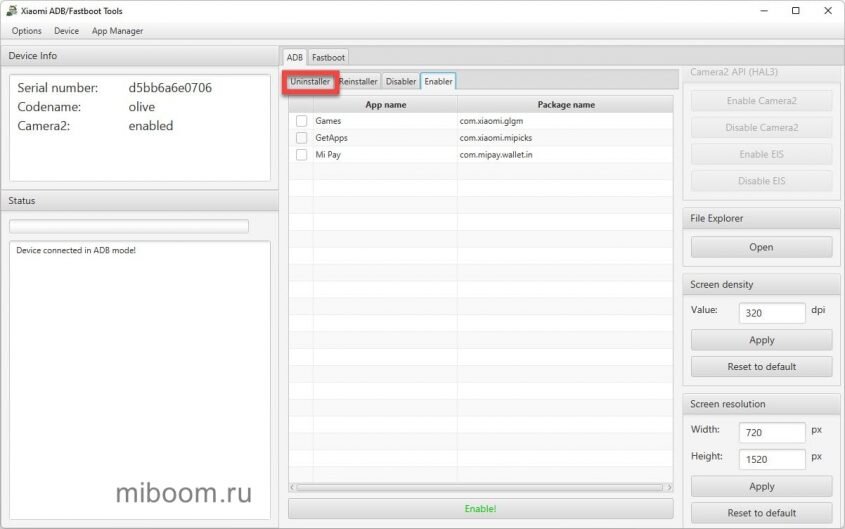Click the green Enable! button

481,509
